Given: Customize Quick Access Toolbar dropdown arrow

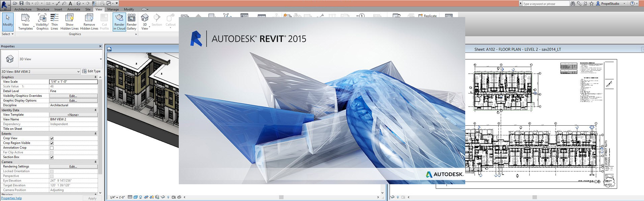Looking at the screenshot, I should 117,3.
